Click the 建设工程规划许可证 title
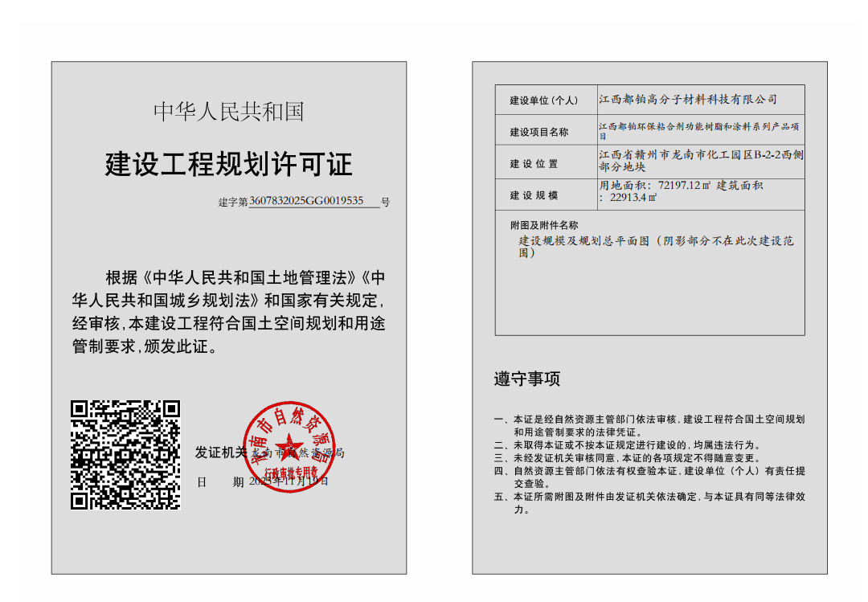The width and height of the screenshot is (868, 602). (x=228, y=165)
